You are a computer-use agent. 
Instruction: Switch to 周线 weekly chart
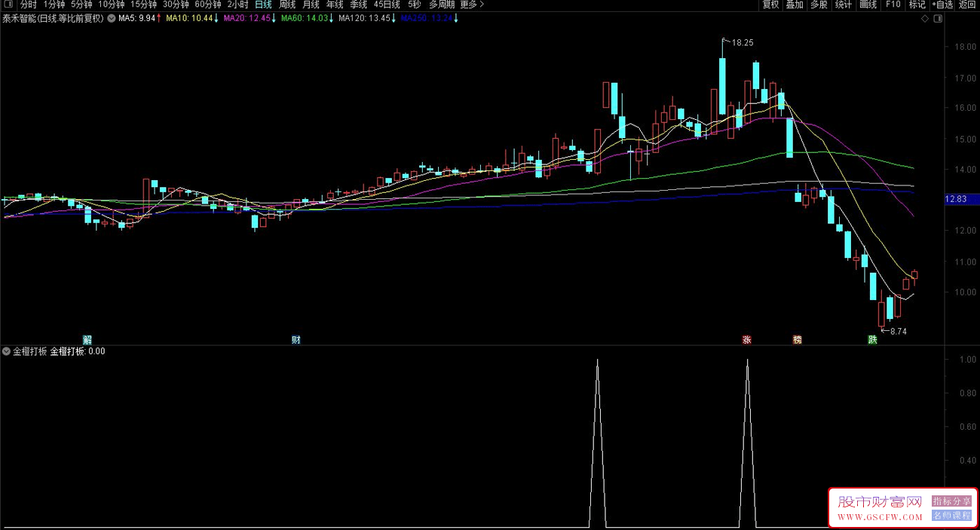click(x=287, y=5)
